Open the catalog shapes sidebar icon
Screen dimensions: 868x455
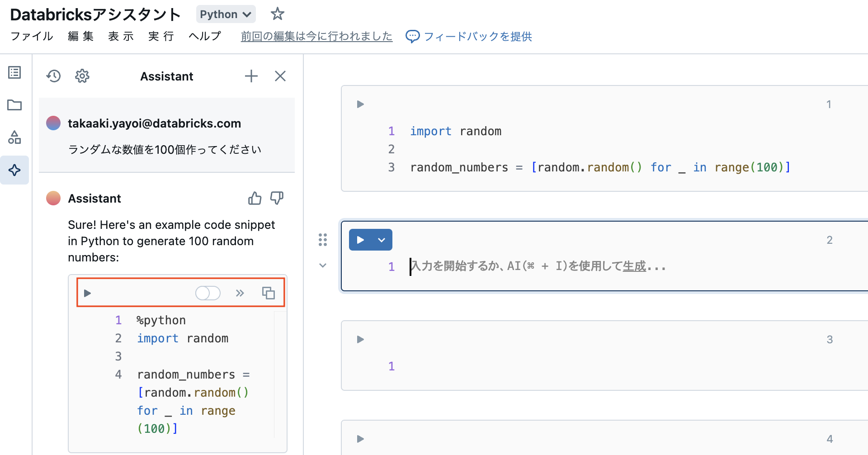coord(14,137)
